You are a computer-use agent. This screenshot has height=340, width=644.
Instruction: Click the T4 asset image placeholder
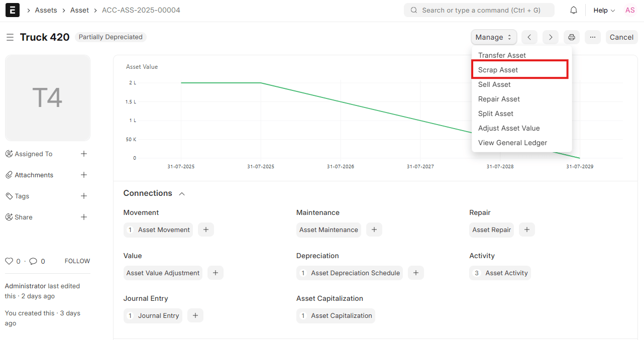tap(48, 98)
